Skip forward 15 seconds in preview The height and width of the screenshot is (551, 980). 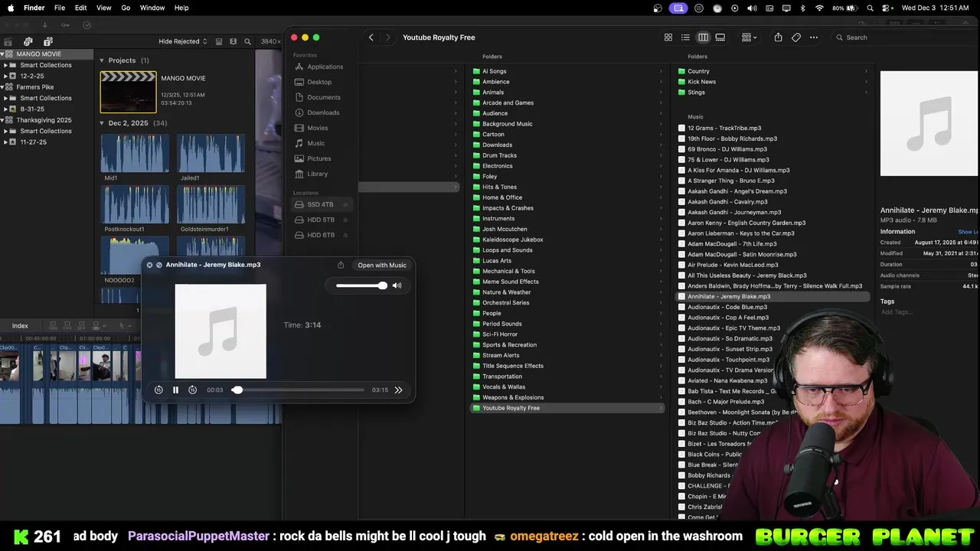(x=192, y=390)
